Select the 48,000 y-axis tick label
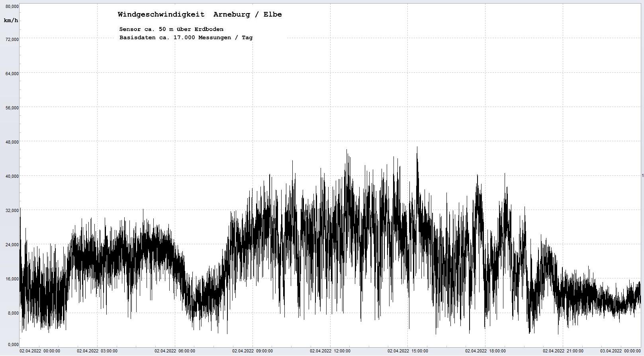Image resolution: width=644 pixels, height=356 pixels. point(12,142)
